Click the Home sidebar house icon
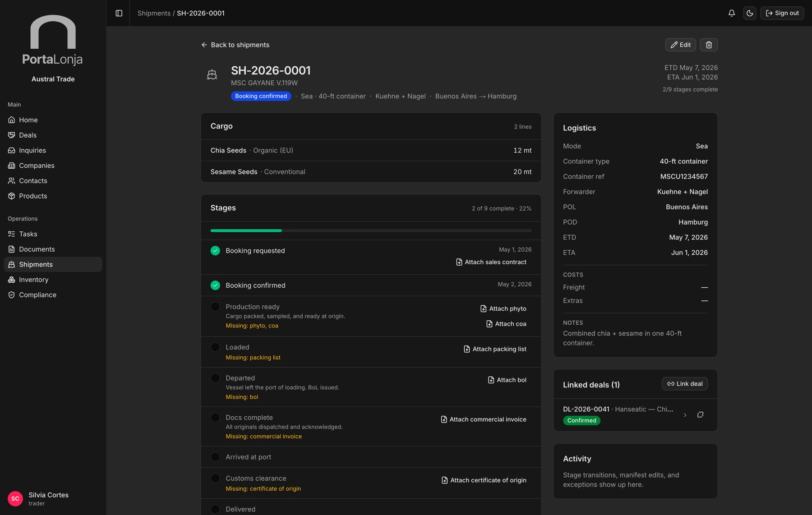The image size is (812, 515). click(x=12, y=120)
